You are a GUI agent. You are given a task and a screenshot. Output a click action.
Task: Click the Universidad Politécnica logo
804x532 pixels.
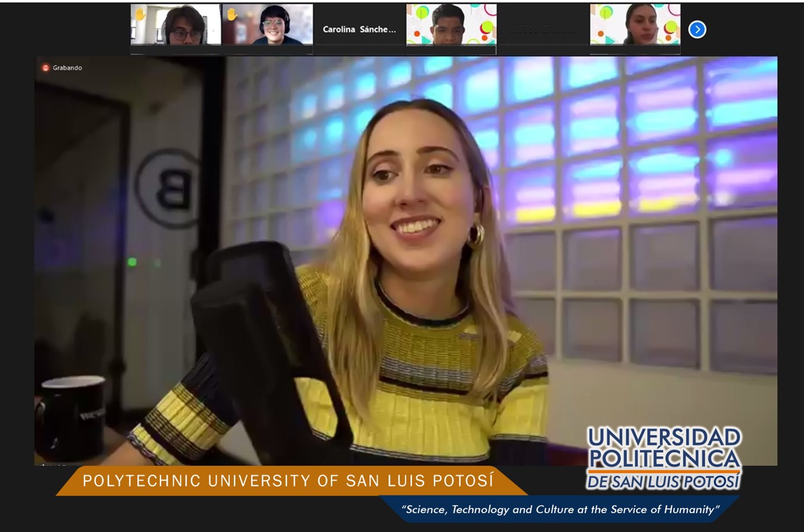tap(664, 458)
